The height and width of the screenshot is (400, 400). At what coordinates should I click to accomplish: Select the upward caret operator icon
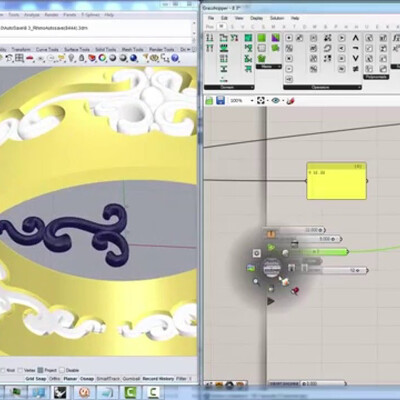pos(355,38)
